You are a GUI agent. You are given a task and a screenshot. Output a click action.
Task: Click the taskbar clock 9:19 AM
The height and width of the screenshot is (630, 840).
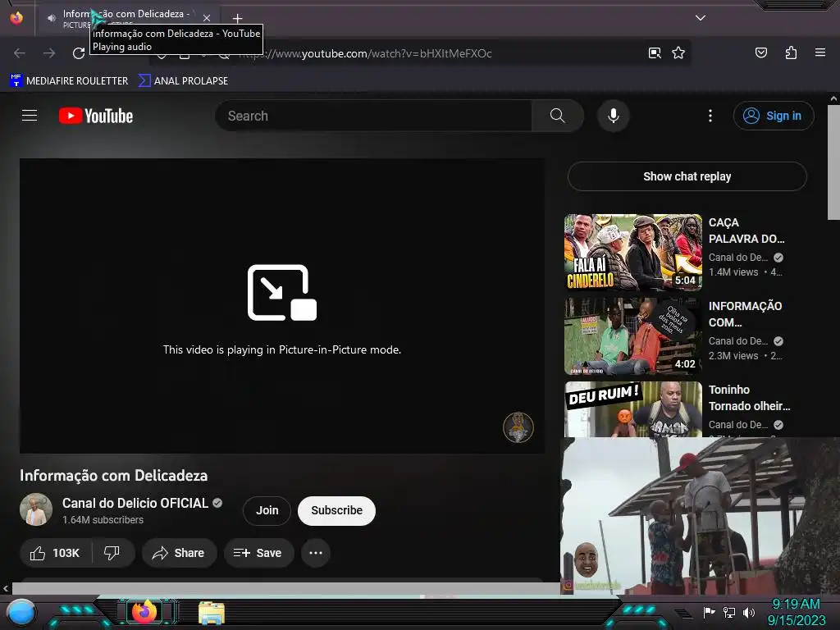796,605
